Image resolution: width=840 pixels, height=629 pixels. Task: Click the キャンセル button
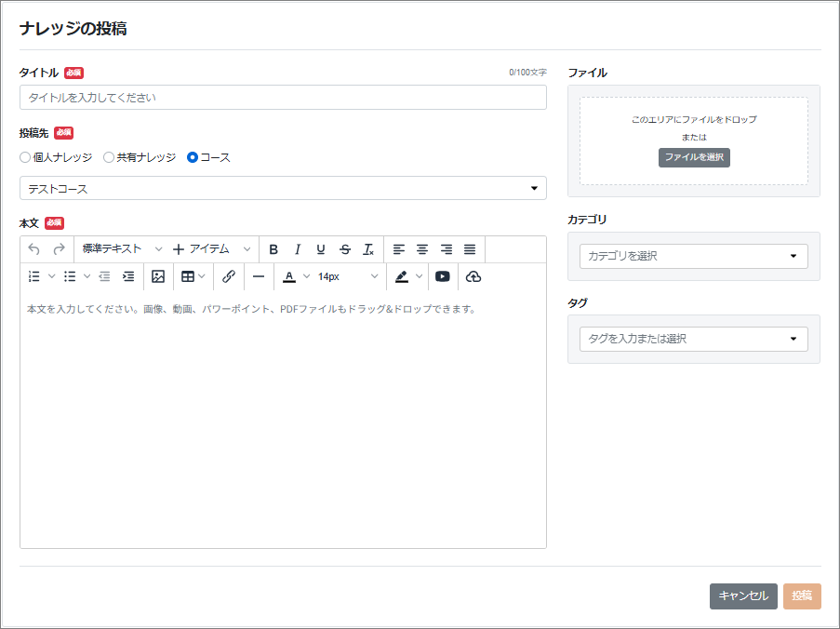coord(743,596)
